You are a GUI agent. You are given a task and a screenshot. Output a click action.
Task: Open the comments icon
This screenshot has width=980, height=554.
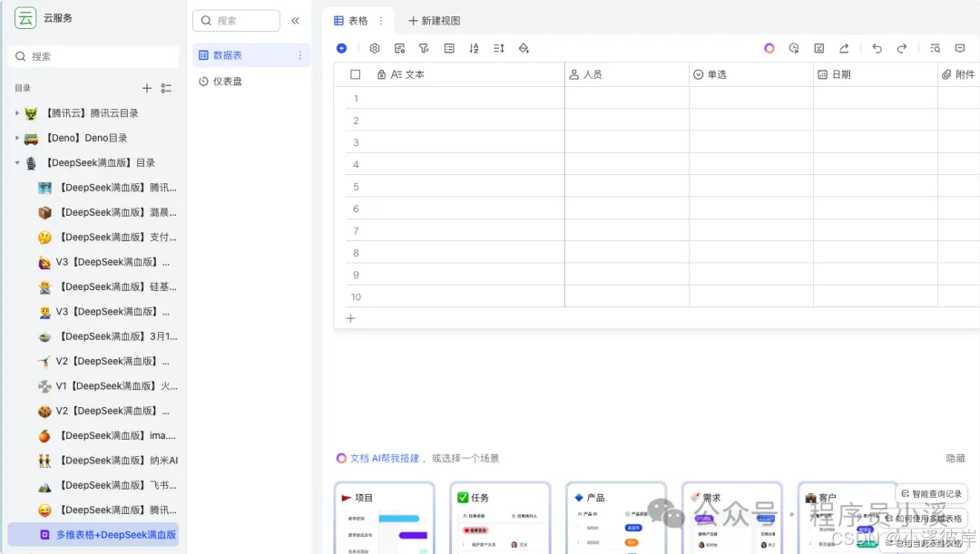tap(960, 48)
